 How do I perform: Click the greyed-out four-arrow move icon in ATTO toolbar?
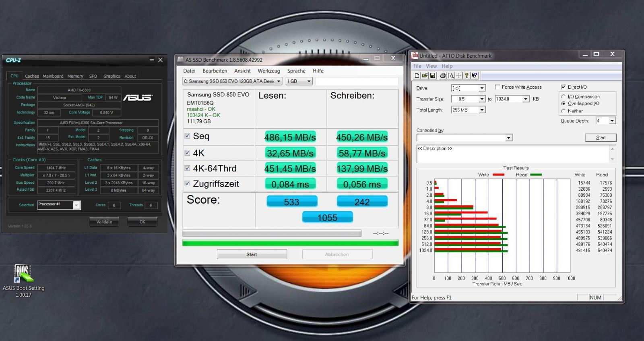(458, 75)
